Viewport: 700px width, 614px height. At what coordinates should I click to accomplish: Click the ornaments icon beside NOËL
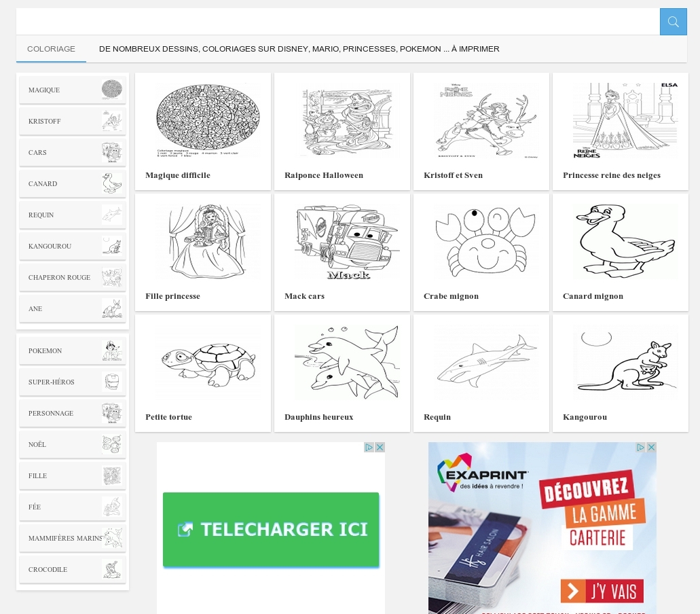tap(111, 444)
